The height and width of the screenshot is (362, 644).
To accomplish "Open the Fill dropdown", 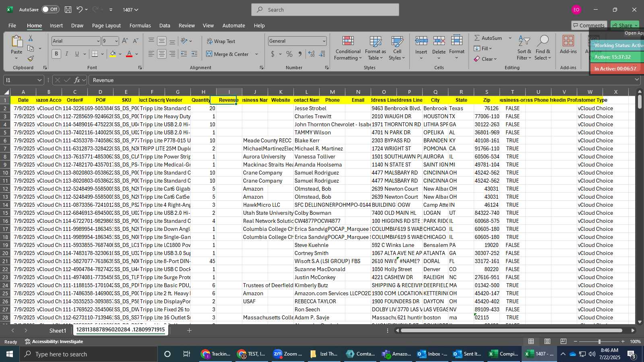I will pos(483,48).
